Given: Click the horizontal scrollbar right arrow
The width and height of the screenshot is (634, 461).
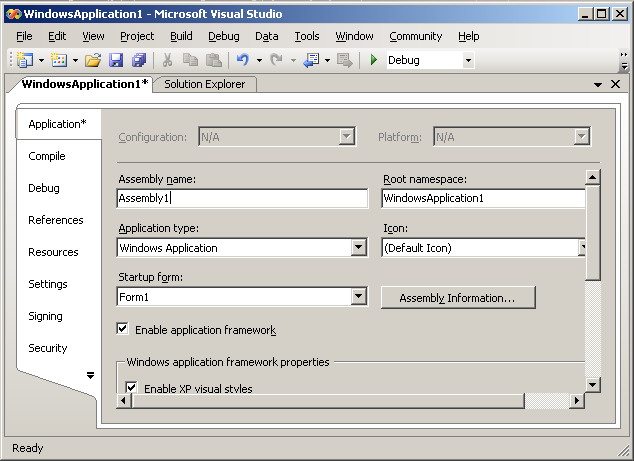Looking at the screenshot, I should pyautogui.click(x=577, y=401).
